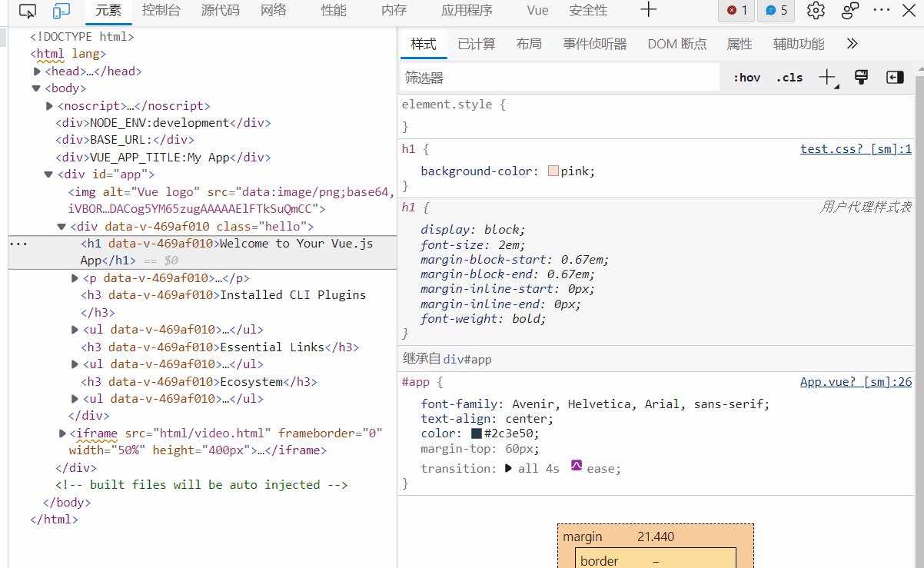
Task: Click the send feedback people icon
Action: coord(850,11)
